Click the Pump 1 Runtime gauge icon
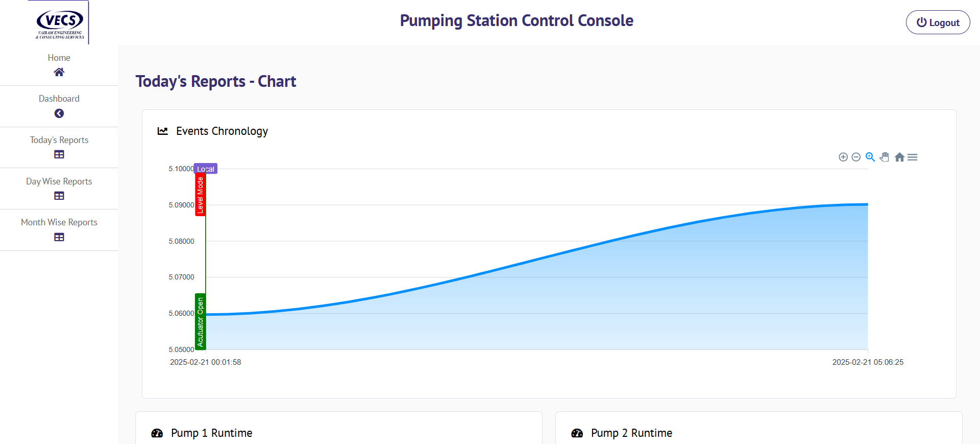Viewport: 980px width, 444px height. (157, 433)
